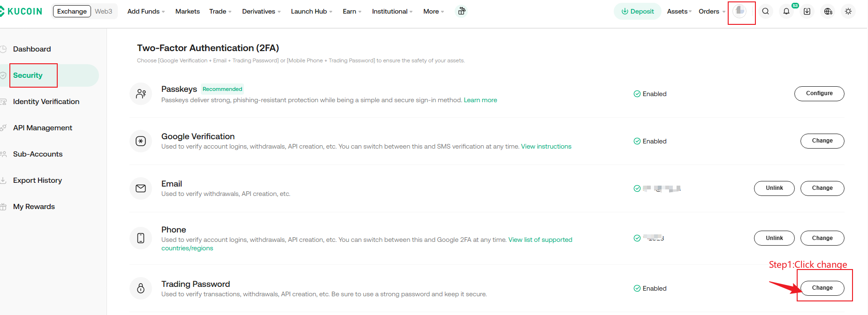Screen dimensions: 868x315
Task: Switch to the Web3 toggle option
Action: pos(103,11)
